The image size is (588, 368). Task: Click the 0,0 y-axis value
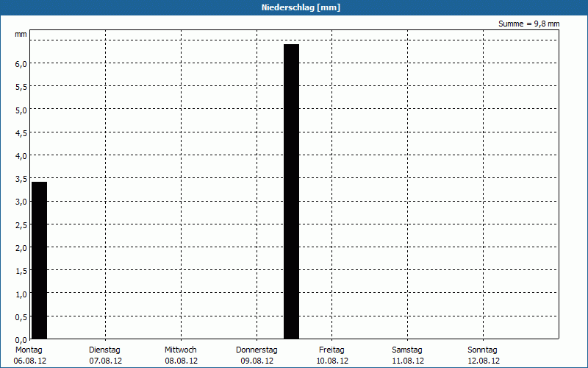(x=21, y=340)
